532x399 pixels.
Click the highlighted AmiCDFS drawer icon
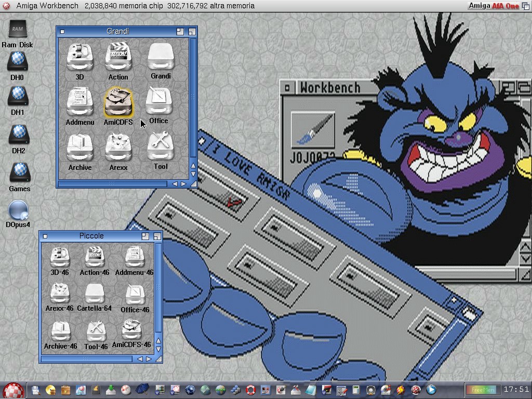pos(118,102)
